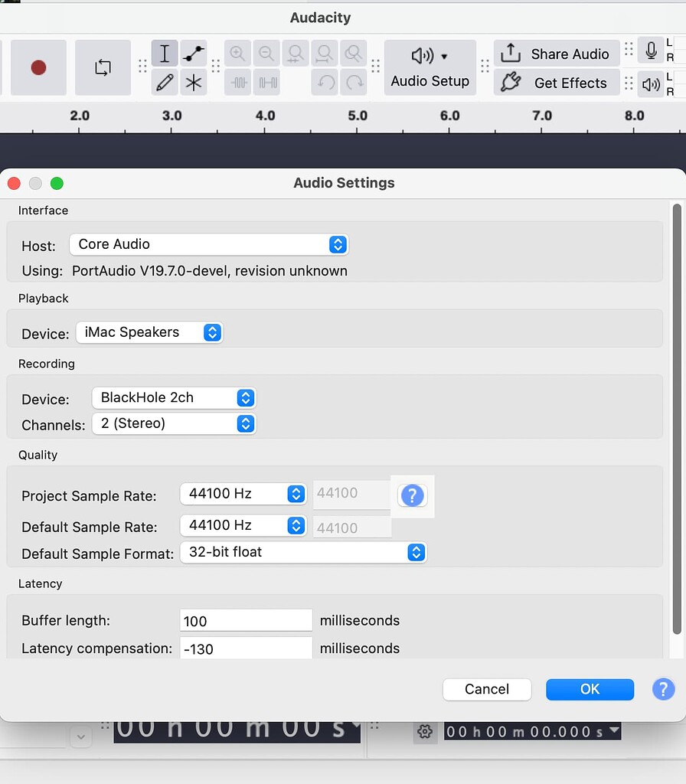Click the Cancel button
686x784 pixels.
coord(487,690)
